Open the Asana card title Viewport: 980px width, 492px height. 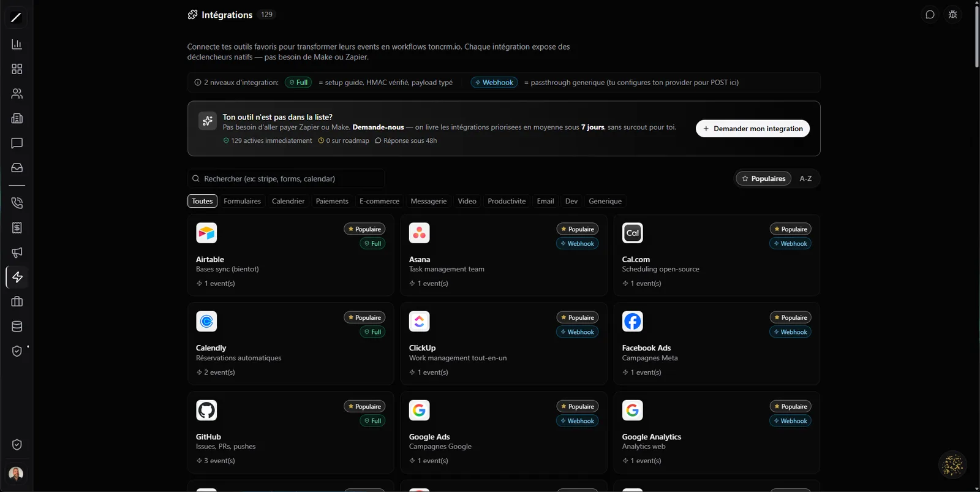[420, 259]
